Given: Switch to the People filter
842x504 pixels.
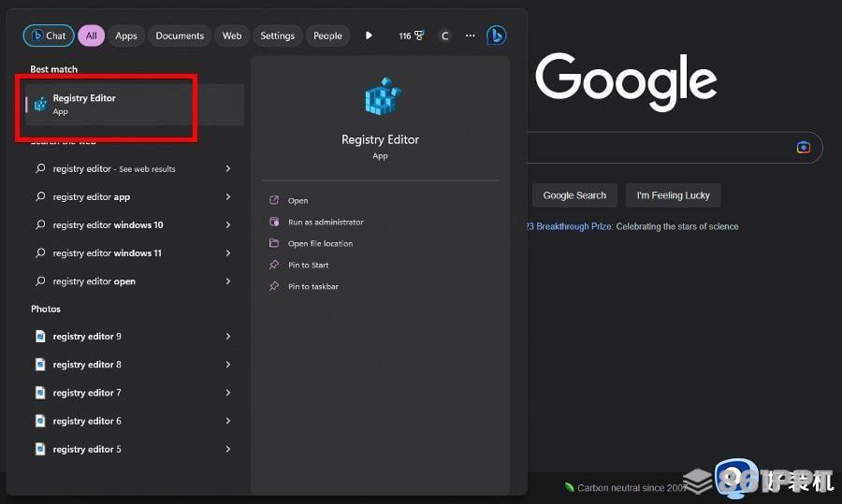Looking at the screenshot, I should click(x=327, y=36).
